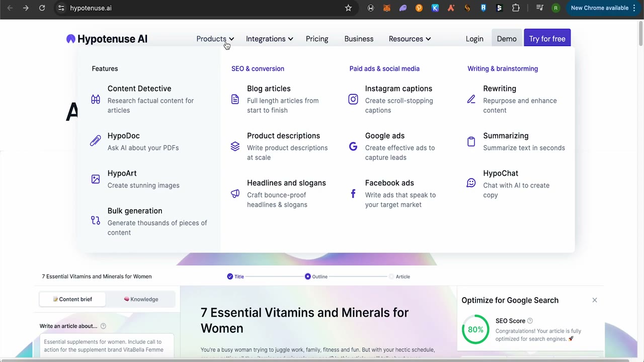Viewport: 644px width, 362px height.
Task: Click help icon beside Write an article about
Action: click(x=103, y=326)
